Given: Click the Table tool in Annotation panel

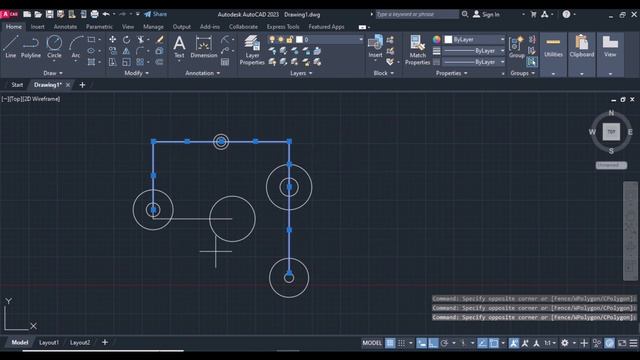Looking at the screenshot, I should click(x=225, y=62).
